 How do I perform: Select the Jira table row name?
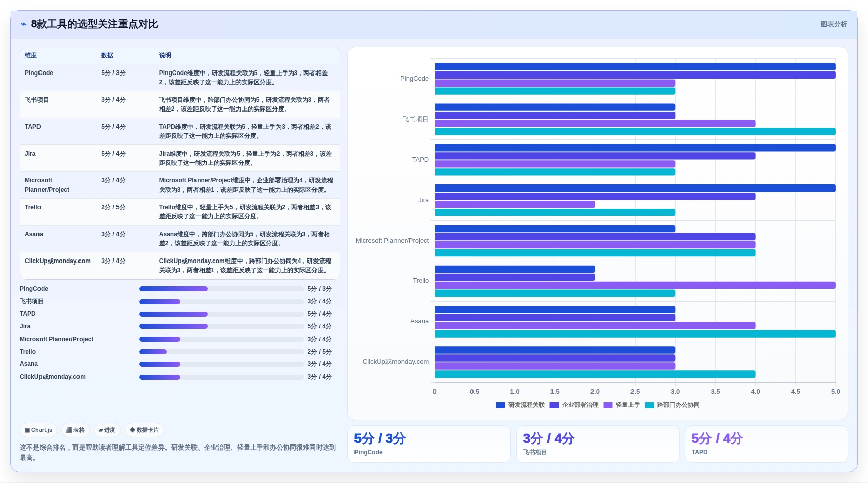coord(30,154)
